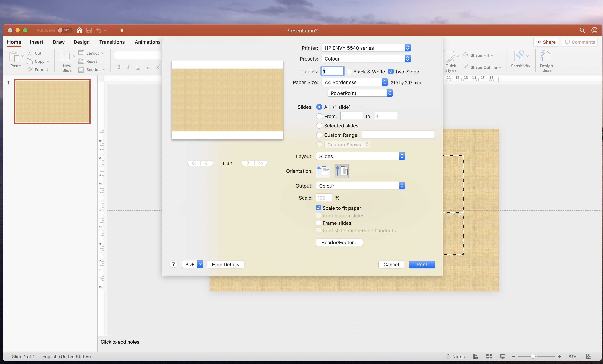Click the help question mark button
The height and width of the screenshot is (364, 603).
[x=173, y=264]
